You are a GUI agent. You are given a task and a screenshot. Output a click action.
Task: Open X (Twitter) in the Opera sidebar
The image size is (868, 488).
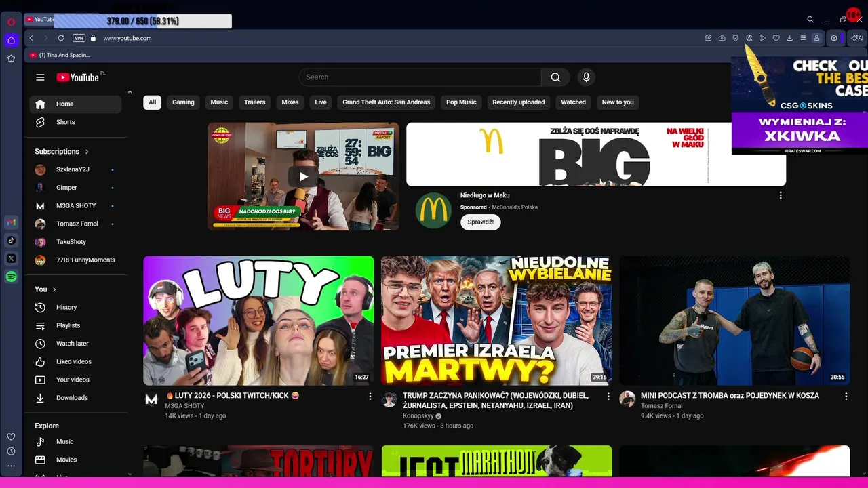coord(11,258)
